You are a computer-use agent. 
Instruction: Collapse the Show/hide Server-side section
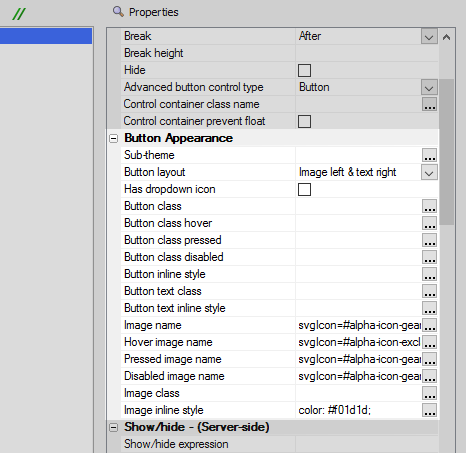coord(114,427)
